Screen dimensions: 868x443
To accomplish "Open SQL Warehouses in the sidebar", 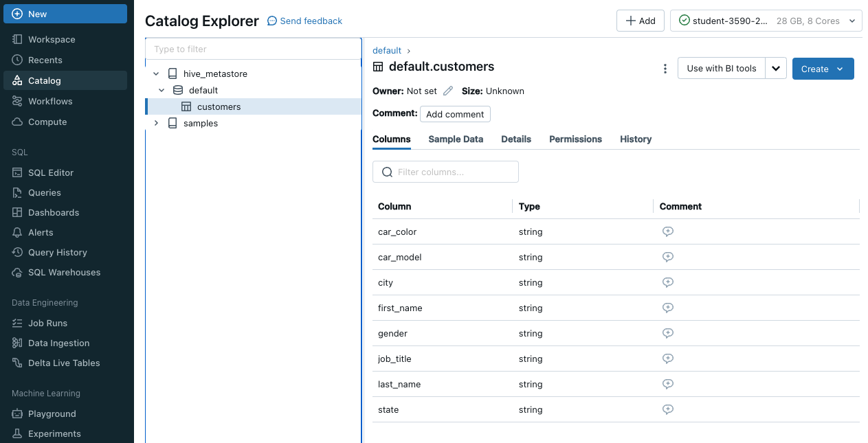I will (64, 272).
